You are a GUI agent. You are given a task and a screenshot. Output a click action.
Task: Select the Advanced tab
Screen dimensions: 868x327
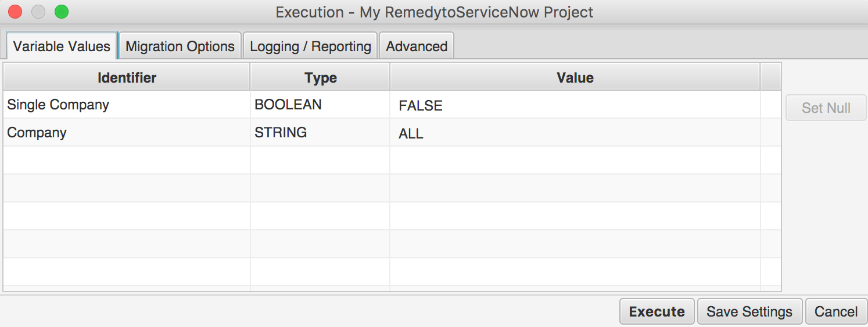417,46
